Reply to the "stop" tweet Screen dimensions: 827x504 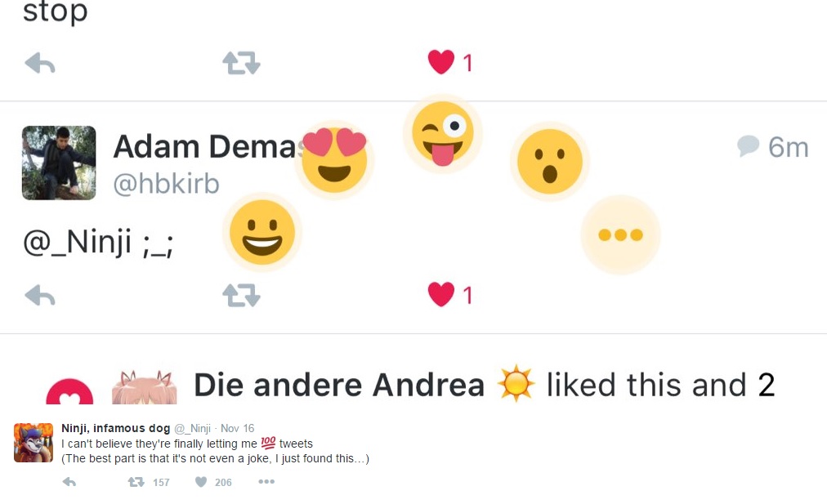tap(40, 63)
